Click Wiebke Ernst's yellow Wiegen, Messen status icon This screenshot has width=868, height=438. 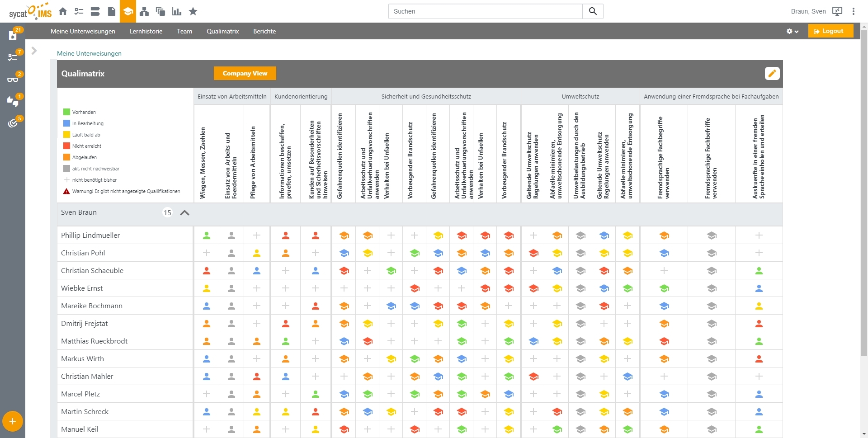click(207, 288)
